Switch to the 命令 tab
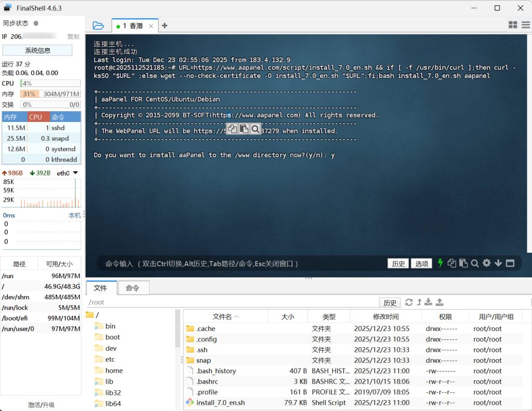 click(x=132, y=288)
